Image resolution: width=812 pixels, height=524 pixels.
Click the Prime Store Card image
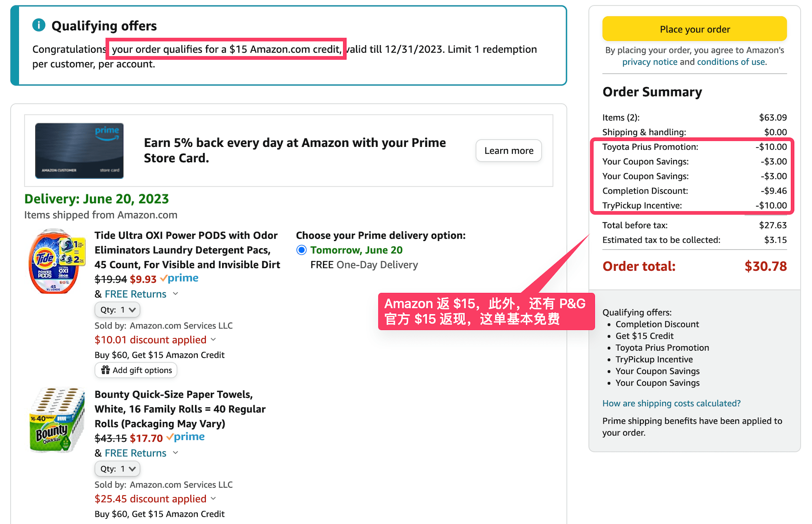coord(79,150)
